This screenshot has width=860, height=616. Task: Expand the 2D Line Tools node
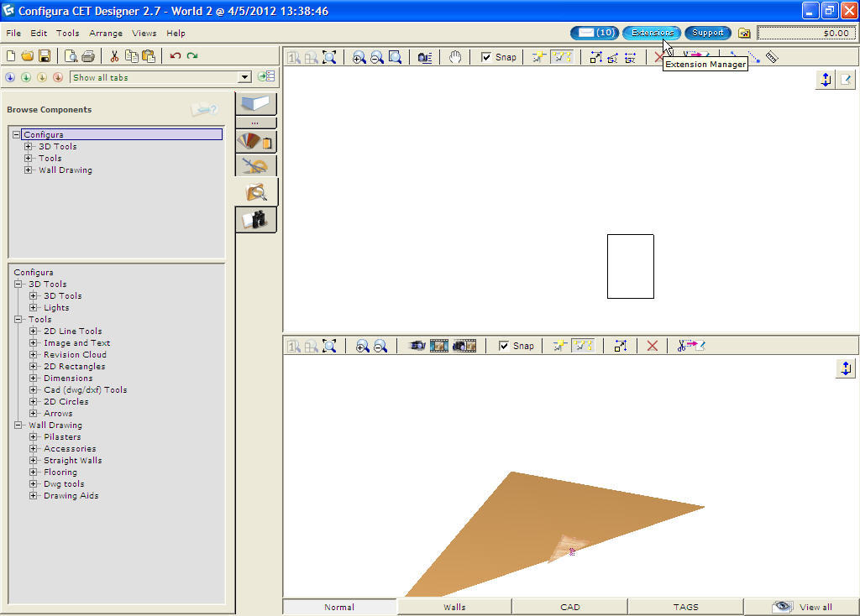(34, 331)
